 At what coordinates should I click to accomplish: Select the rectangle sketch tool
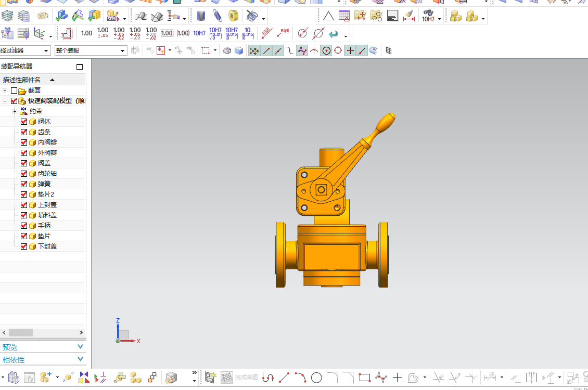pos(364,377)
